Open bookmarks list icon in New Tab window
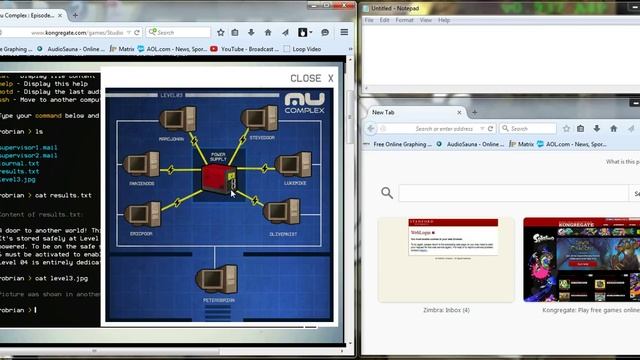 [x=580, y=129]
